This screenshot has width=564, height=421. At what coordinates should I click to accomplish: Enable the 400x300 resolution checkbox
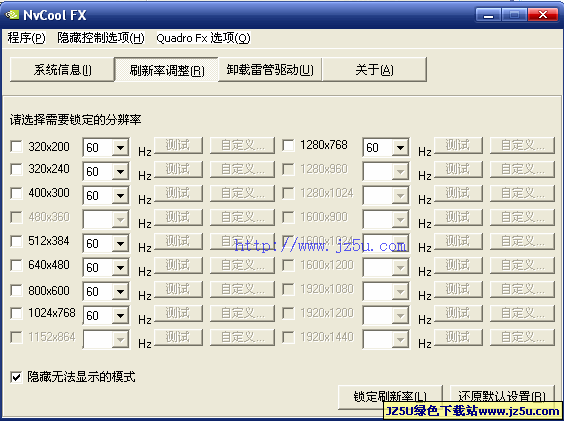17,193
